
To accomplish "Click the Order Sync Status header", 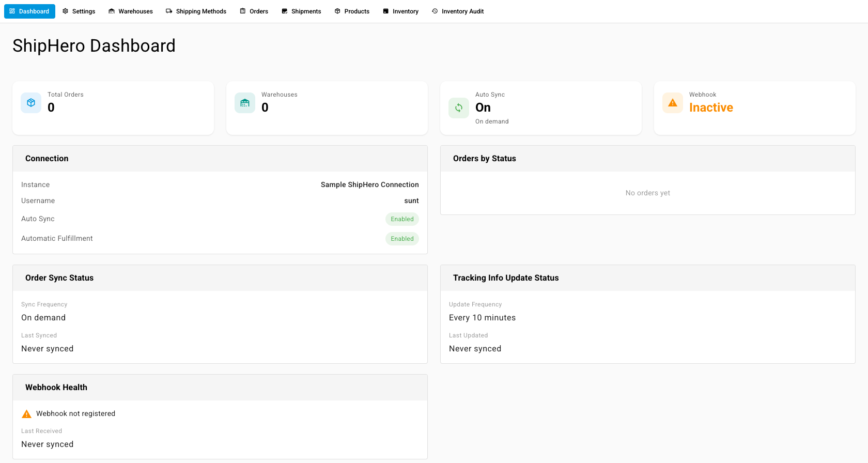I will (x=220, y=278).
